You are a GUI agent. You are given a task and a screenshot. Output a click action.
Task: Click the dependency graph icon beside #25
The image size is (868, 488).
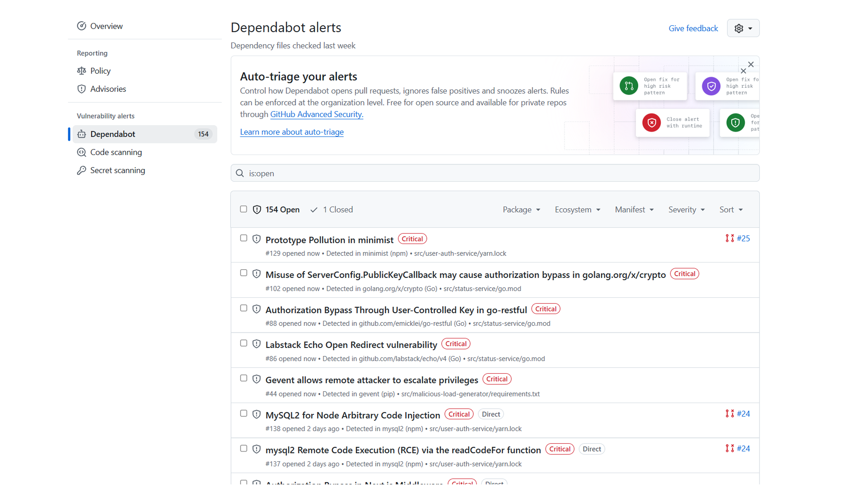point(729,238)
